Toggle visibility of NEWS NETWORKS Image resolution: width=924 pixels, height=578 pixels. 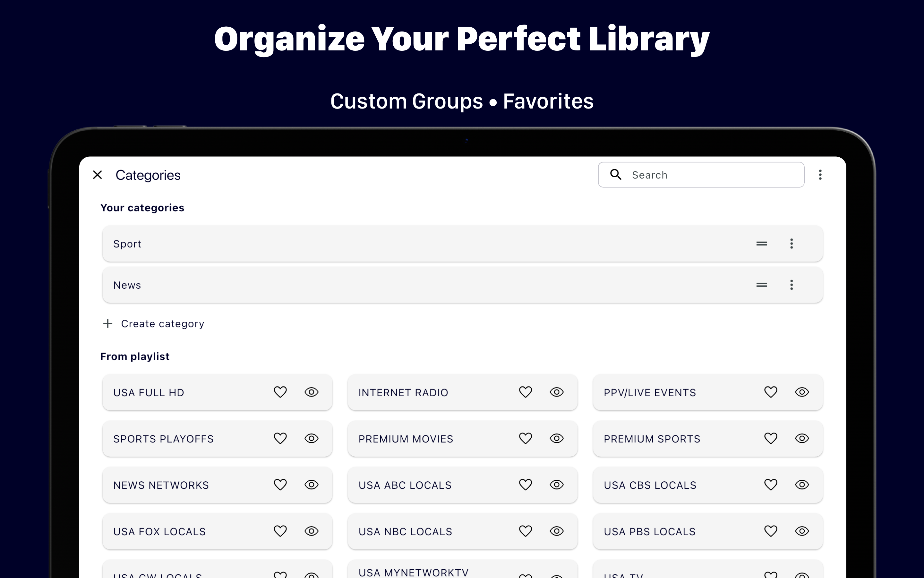[312, 485]
